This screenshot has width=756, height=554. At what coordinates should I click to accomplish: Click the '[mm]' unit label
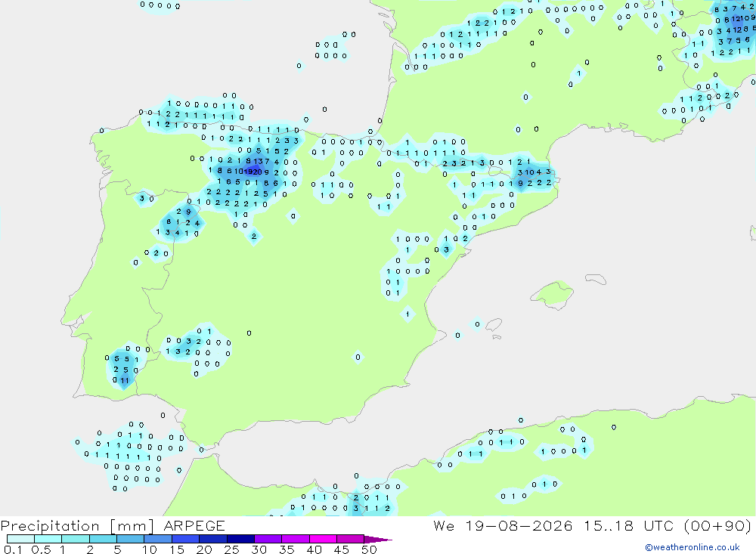click(x=132, y=526)
